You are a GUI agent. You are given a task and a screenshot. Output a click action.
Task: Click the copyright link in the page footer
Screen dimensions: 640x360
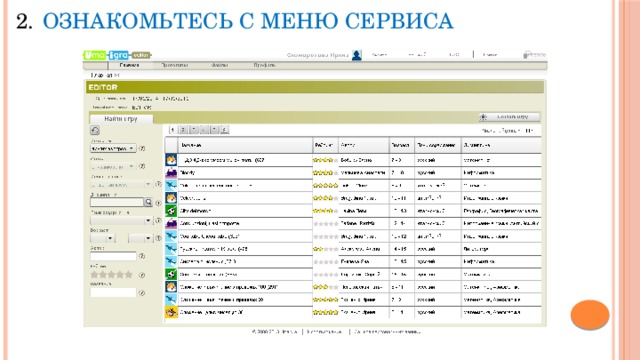pos(275,331)
